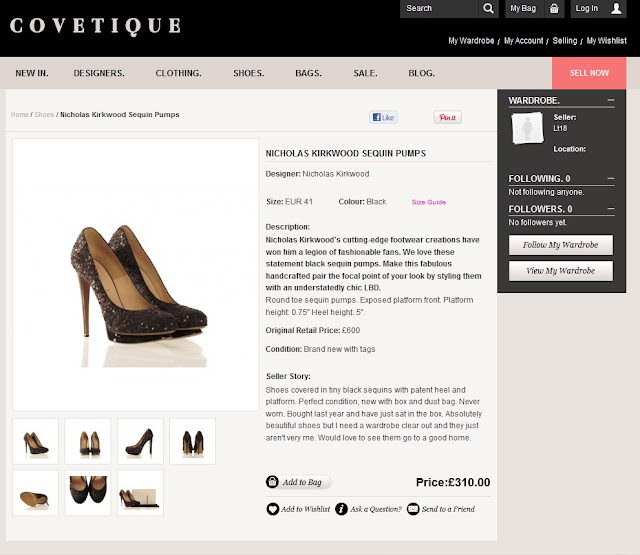640x555 pixels.
Task: Open the New In menu
Action: (x=32, y=73)
